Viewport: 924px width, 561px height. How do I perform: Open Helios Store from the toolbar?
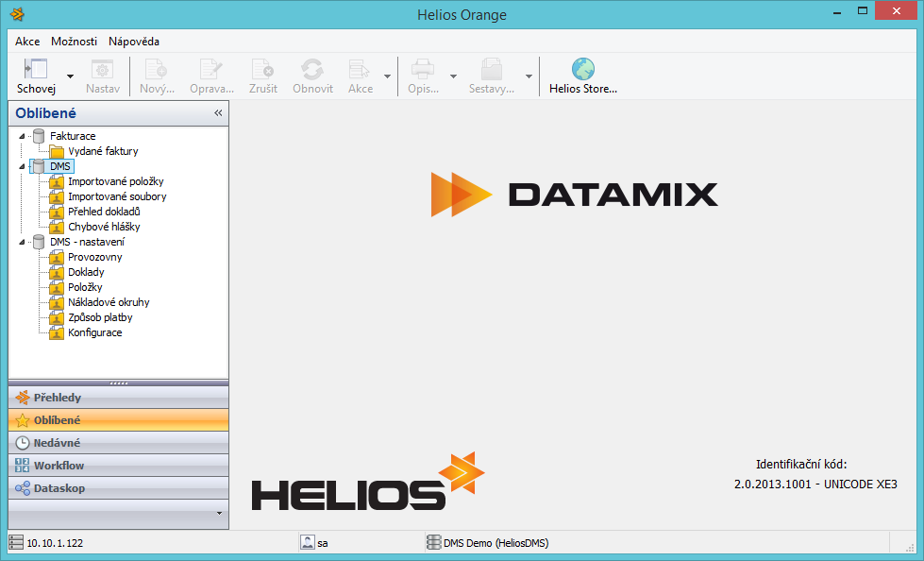583,76
